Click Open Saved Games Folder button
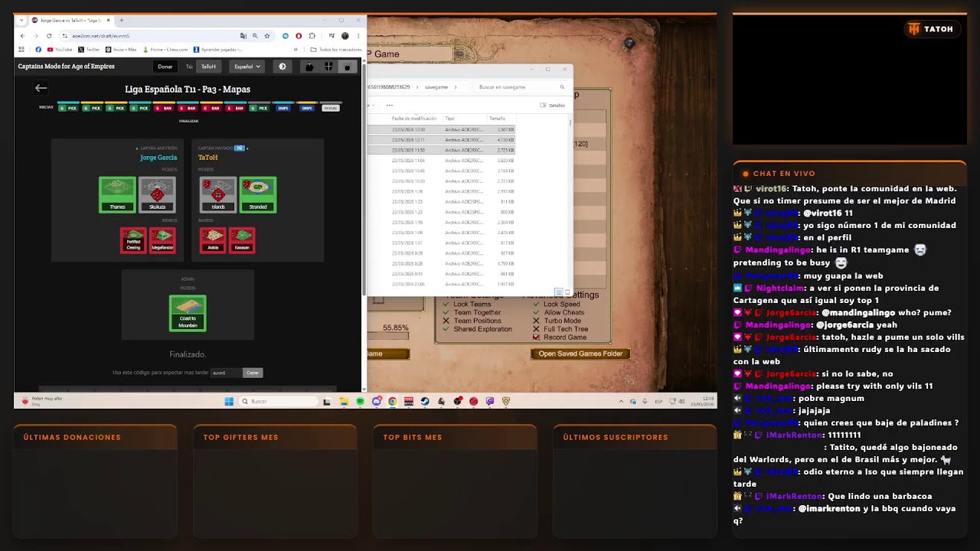The height and width of the screenshot is (551, 980). (580, 354)
